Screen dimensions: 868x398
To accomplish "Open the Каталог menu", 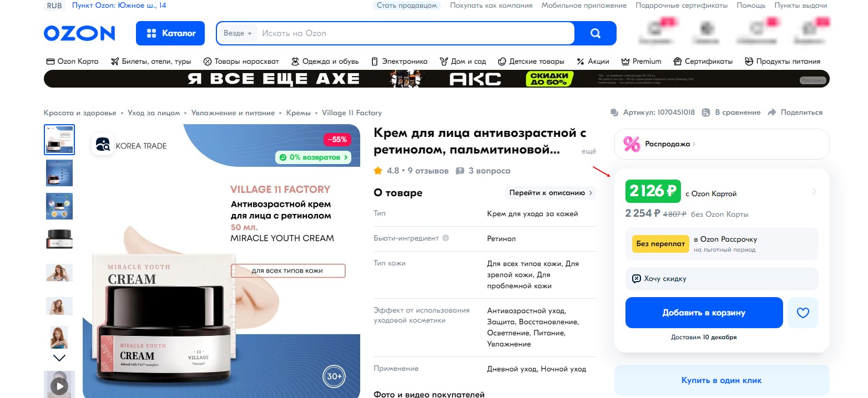I will pos(170,33).
